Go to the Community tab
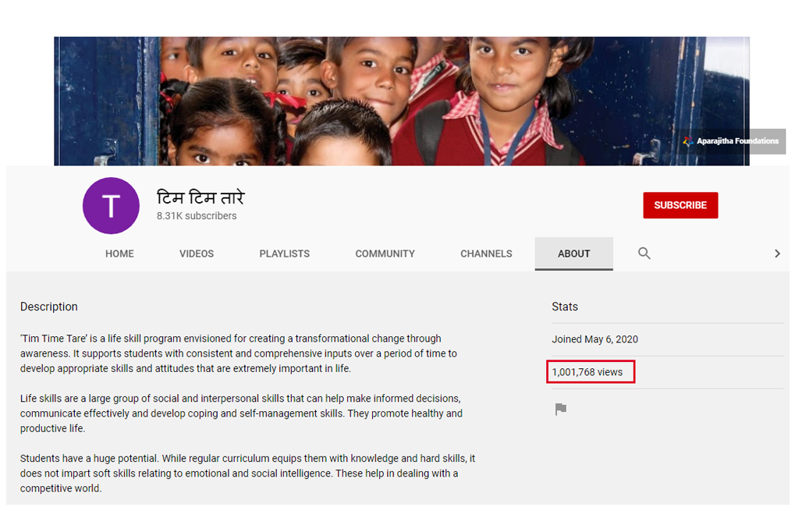Viewport: 795px width, 532px height. tap(385, 254)
